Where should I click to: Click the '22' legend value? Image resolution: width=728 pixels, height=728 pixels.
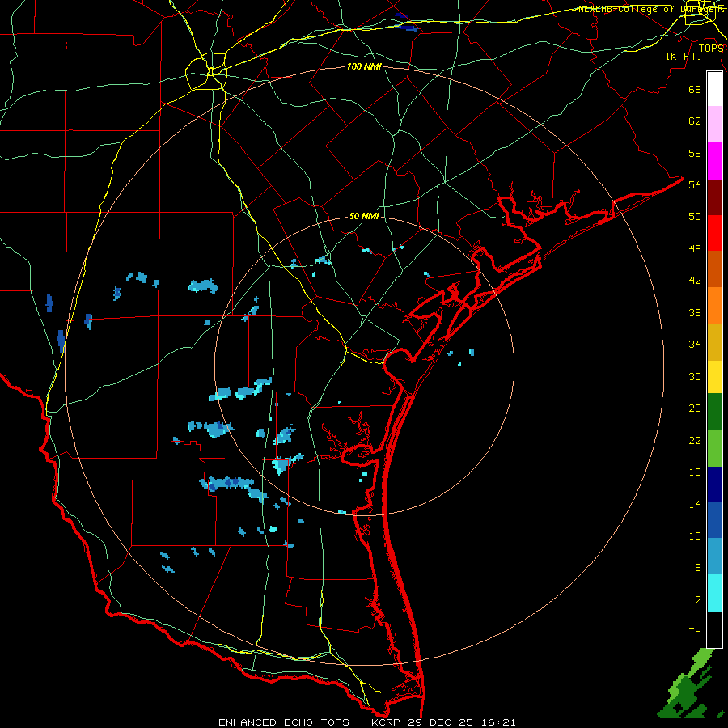695,440
